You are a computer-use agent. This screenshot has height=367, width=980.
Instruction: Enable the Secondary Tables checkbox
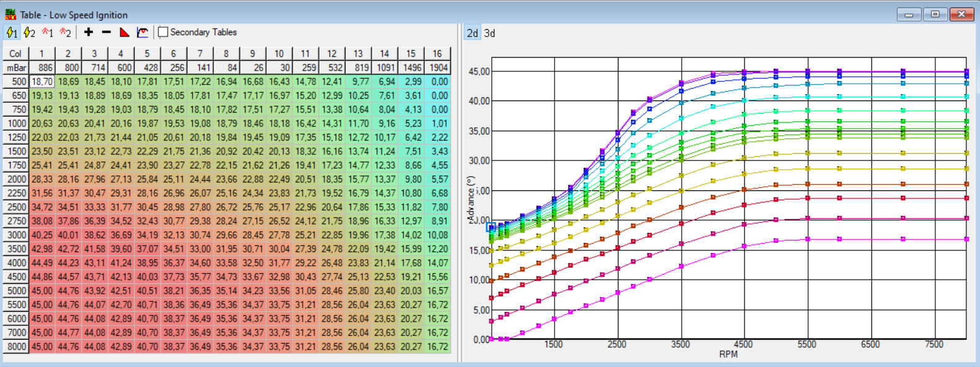[163, 32]
